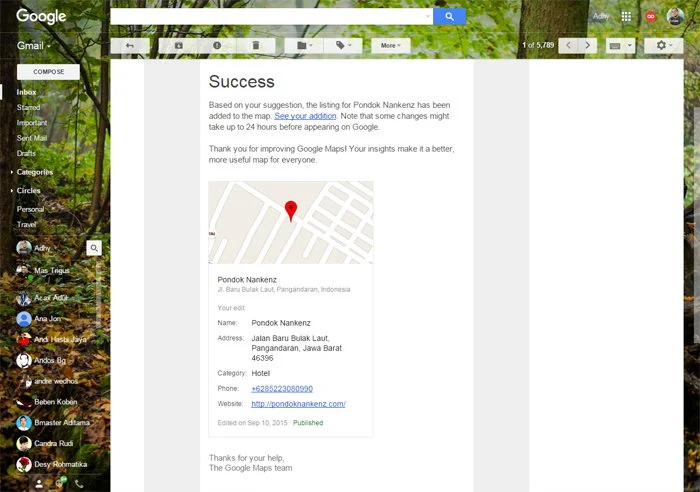Viewport: 700px width, 492px height.
Task: Open the Google apps grid
Action: coord(626,17)
